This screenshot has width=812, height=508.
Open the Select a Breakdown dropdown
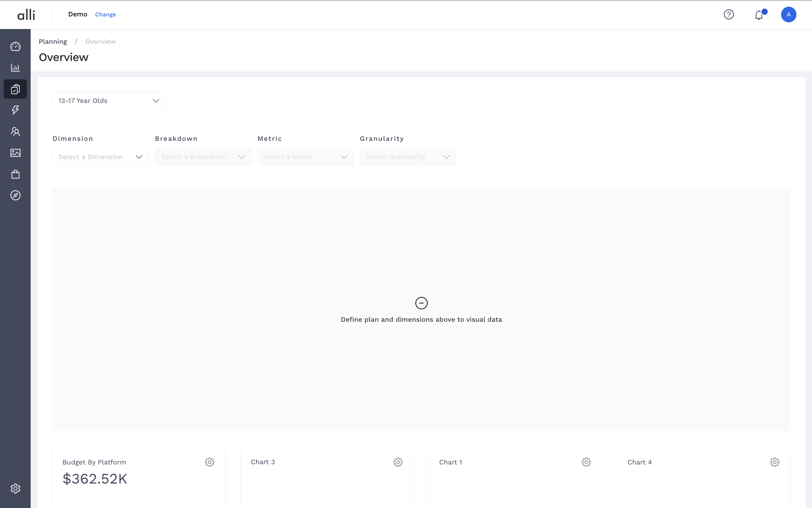[203, 157]
